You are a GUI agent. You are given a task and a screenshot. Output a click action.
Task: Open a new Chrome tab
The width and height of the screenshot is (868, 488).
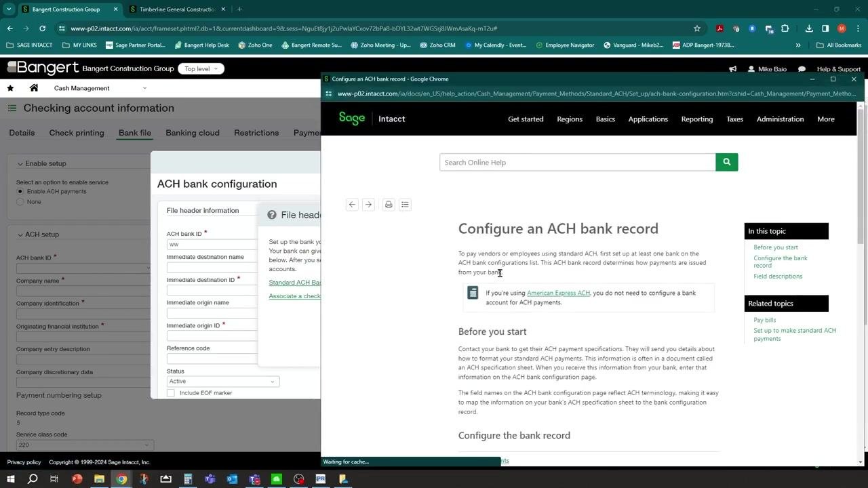click(x=239, y=9)
